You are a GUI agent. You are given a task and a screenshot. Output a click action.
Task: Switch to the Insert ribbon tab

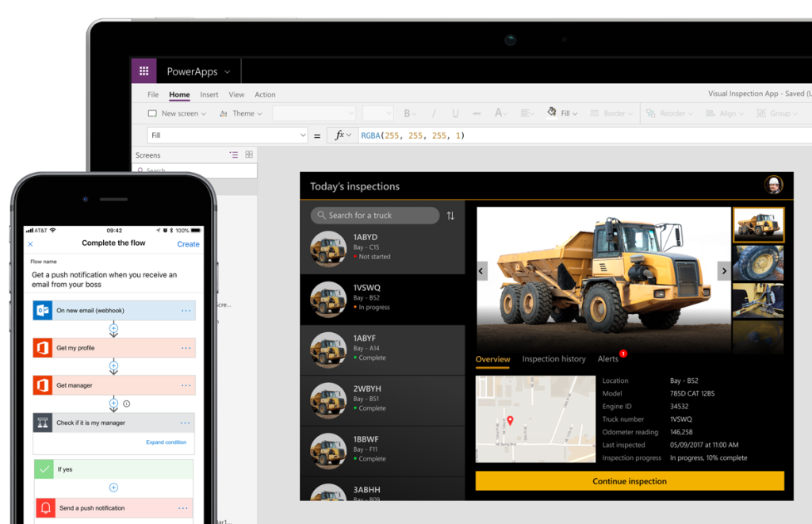(209, 94)
